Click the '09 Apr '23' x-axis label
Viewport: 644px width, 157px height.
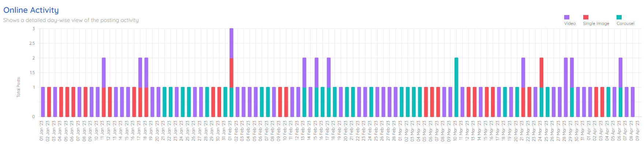637,131
